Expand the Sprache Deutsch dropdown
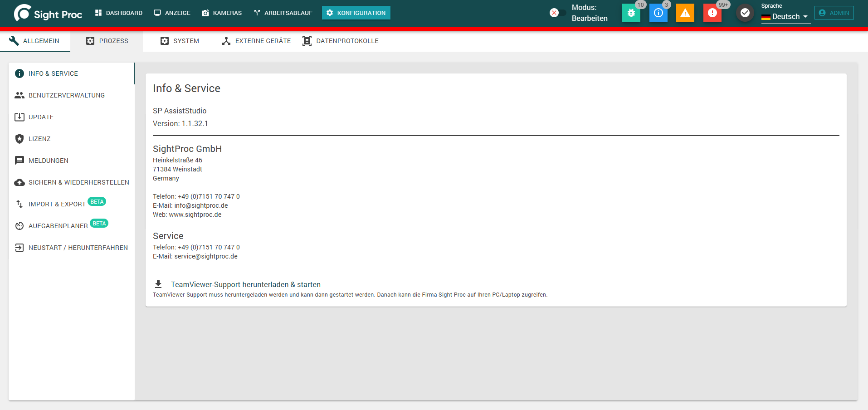Image resolution: width=868 pixels, height=410 pixels. [x=785, y=16]
